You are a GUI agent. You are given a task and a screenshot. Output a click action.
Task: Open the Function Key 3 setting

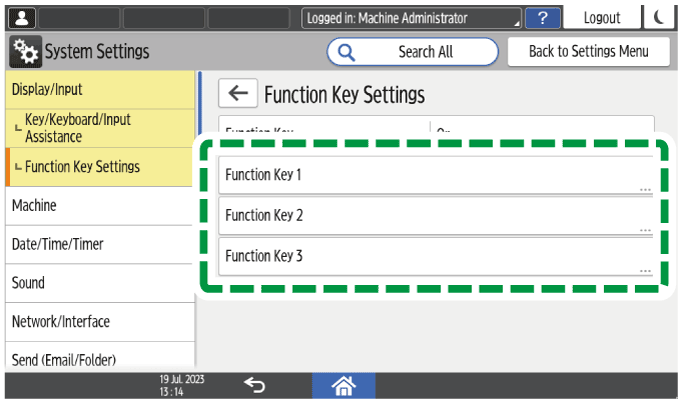point(435,256)
